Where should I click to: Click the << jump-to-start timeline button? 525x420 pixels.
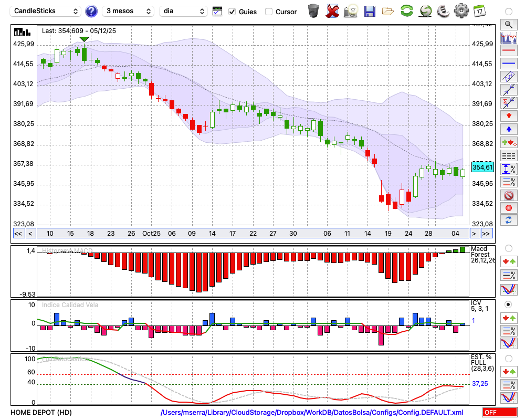[x=18, y=234]
